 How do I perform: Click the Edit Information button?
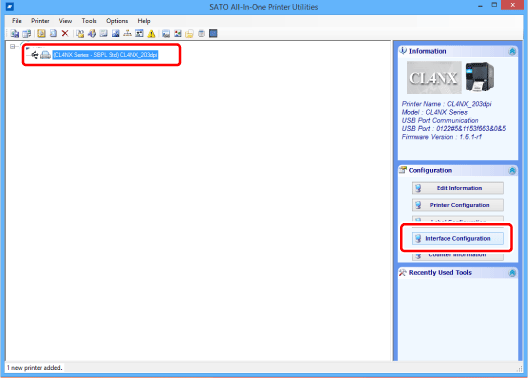(458, 188)
